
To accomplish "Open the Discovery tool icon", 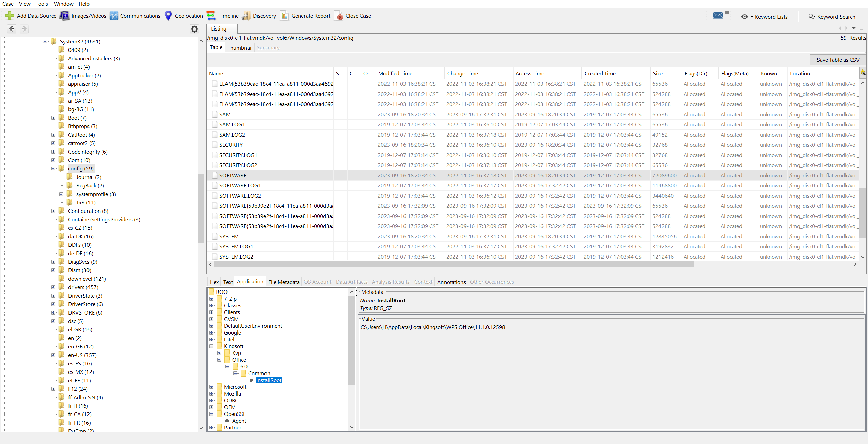I will pos(246,16).
